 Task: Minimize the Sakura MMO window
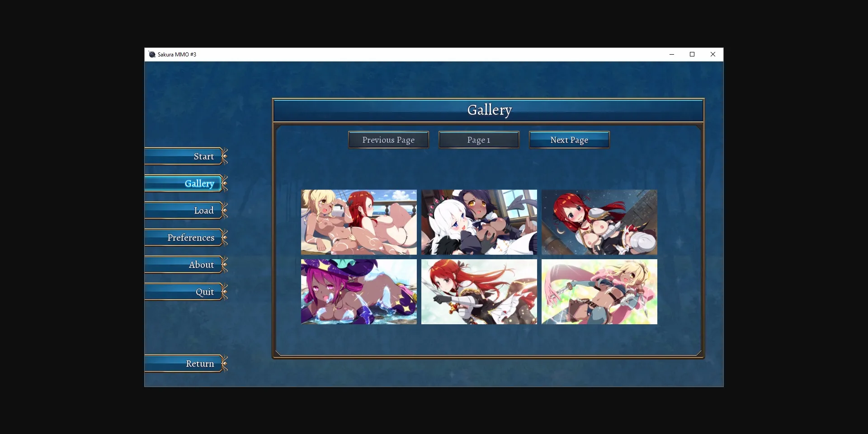672,54
